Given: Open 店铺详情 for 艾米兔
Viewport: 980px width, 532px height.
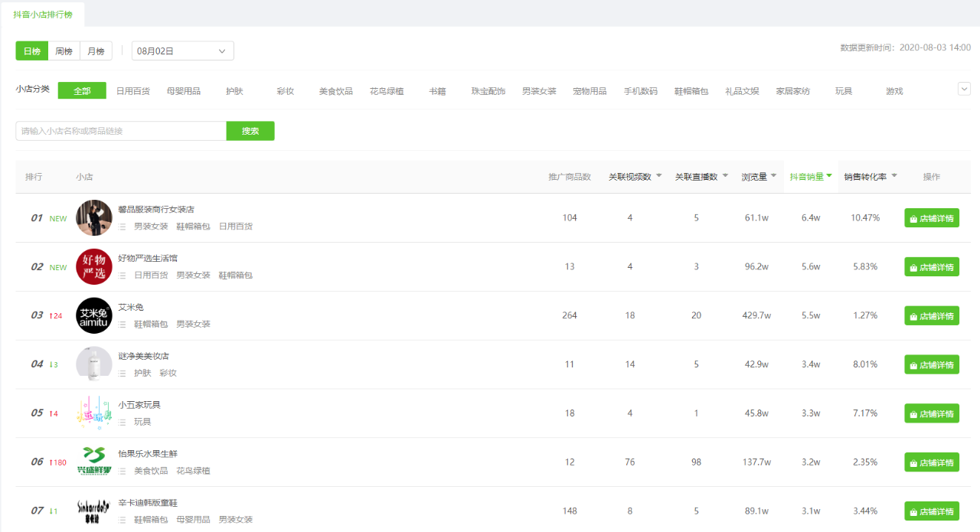Looking at the screenshot, I should tap(932, 316).
